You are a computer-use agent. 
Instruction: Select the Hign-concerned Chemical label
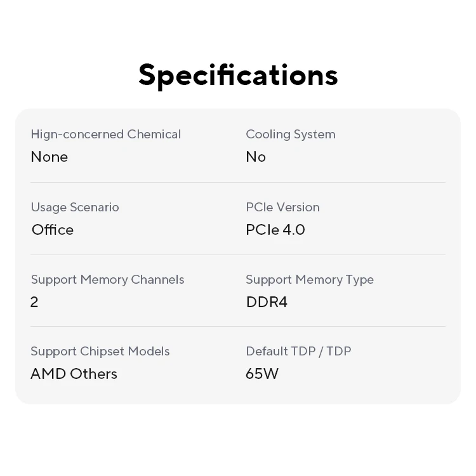pos(106,135)
